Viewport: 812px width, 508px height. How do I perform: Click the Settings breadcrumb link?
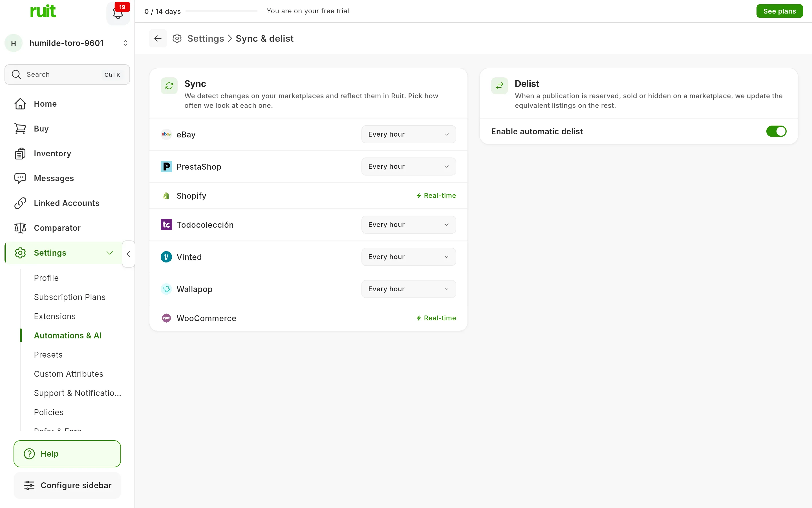205,39
